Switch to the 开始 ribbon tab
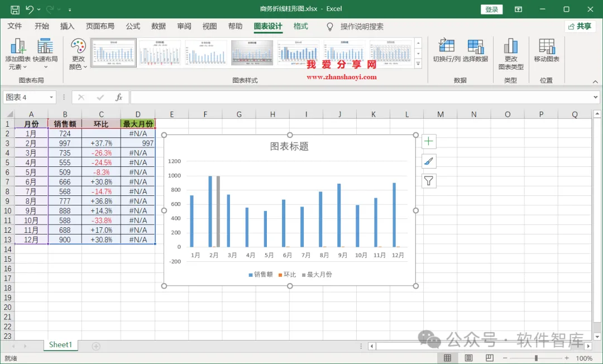Image resolution: width=603 pixels, height=364 pixels. (41, 26)
